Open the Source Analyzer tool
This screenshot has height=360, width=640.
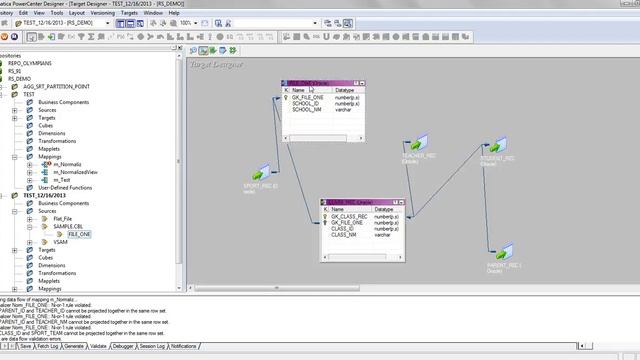click(193, 51)
